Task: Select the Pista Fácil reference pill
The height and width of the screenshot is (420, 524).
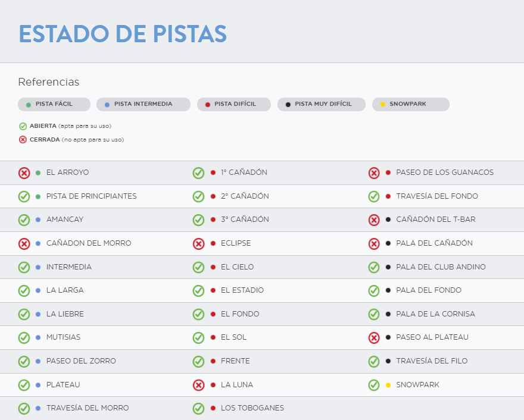Action: pos(54,104)
